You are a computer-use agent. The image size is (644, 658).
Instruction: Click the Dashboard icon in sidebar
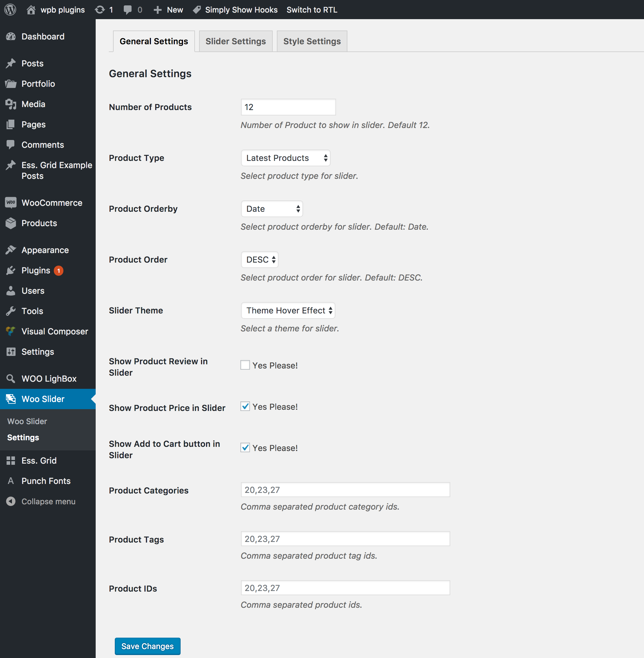[x=11, y=36]
